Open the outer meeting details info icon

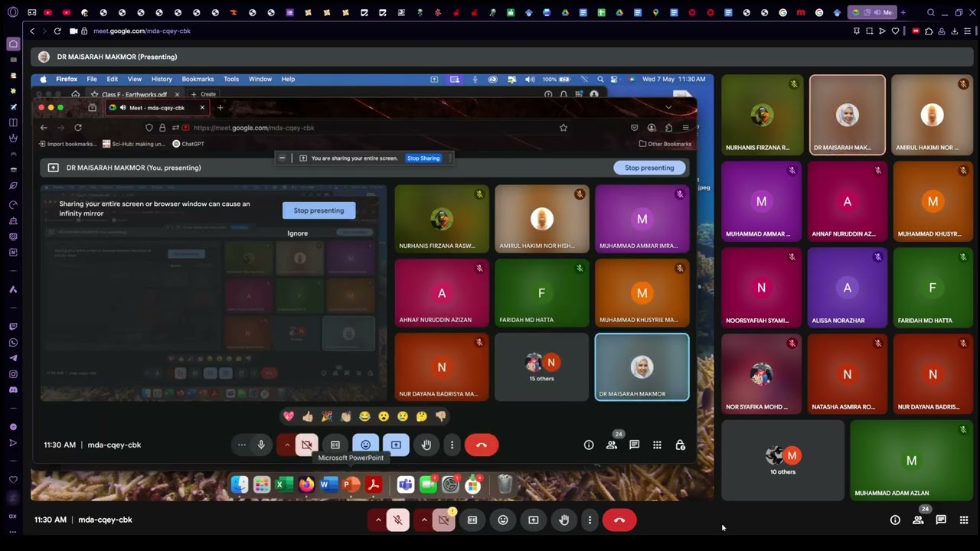[895, 520]
